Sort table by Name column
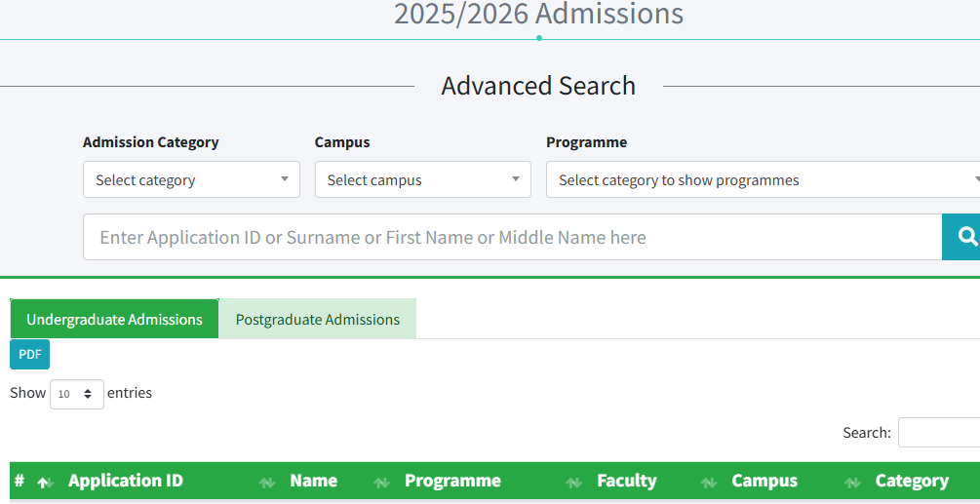The height and width of the screenshot is (504, 980). point(314,481)
